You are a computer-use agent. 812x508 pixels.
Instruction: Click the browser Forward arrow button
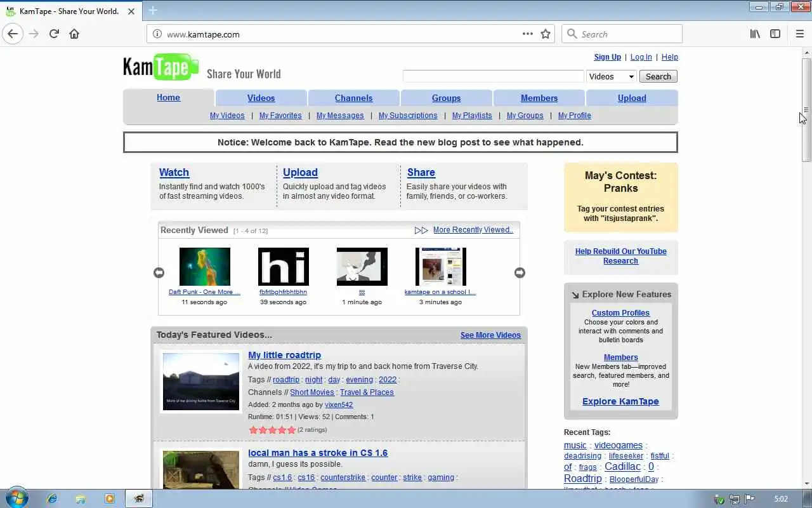pos(34,34)
